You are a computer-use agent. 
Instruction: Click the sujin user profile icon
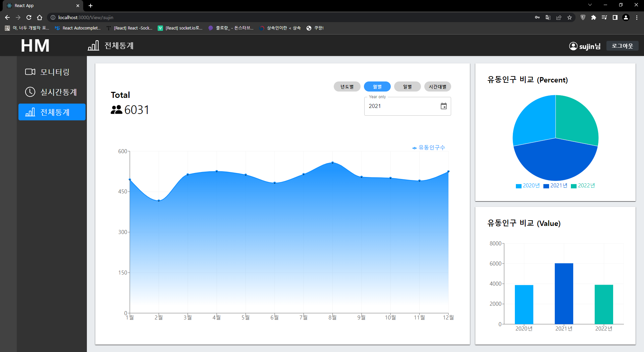point(573,46)
